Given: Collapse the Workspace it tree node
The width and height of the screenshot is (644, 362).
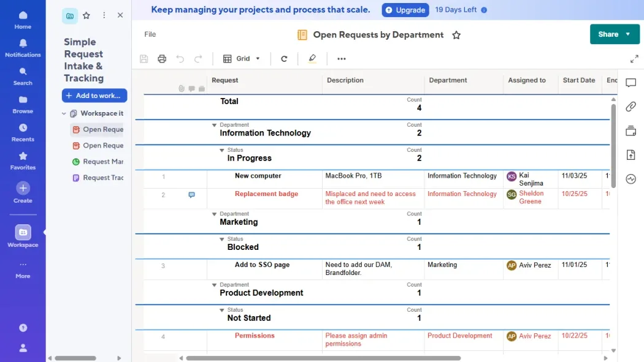Looking at the screenshot, I should 64,113.
